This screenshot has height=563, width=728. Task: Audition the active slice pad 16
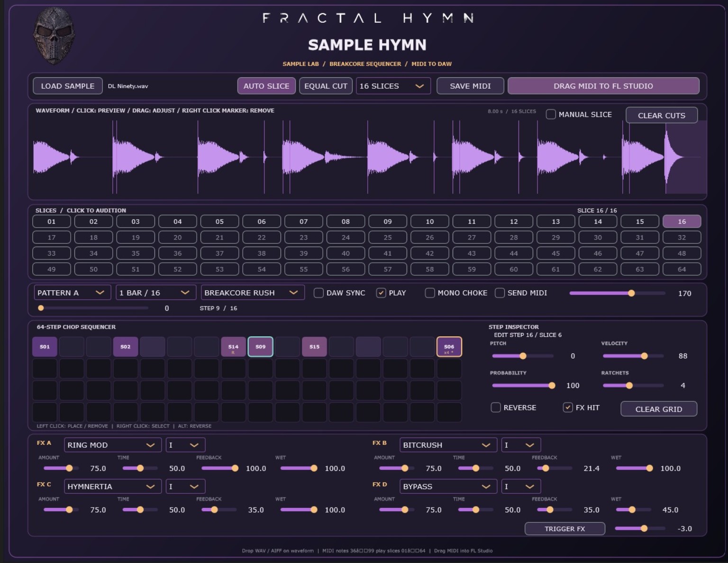[x=682, y=222]
